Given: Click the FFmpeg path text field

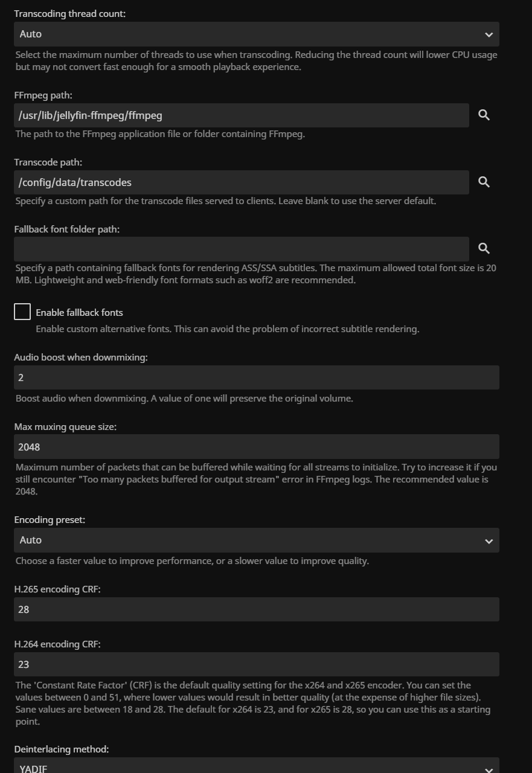Looking at the screenshot, I should (241, 115).
